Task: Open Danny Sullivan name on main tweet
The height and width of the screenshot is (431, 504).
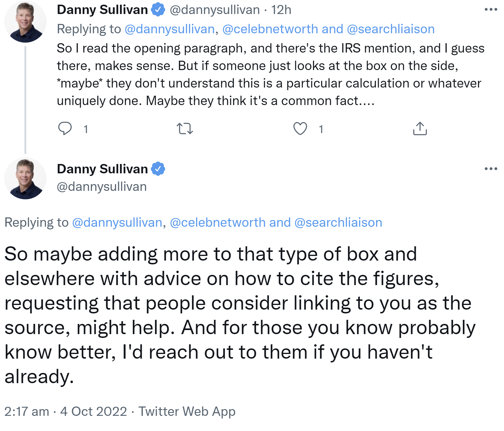Action: coord(102,169)
